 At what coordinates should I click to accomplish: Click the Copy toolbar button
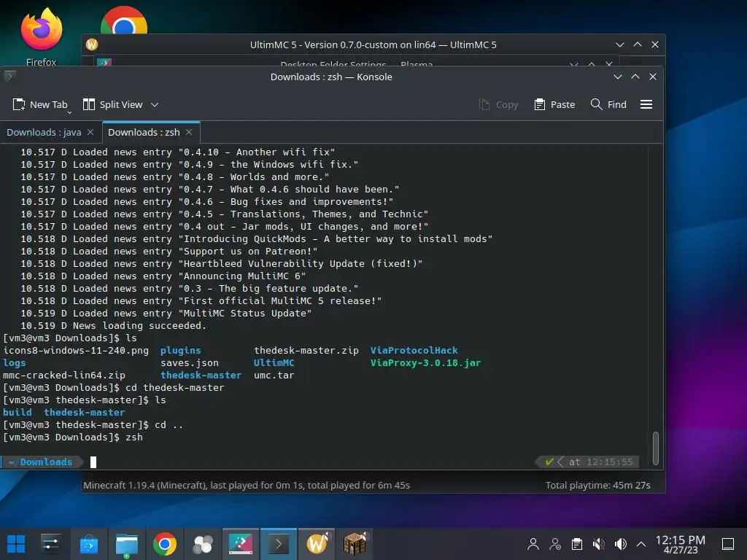(498, 105)
